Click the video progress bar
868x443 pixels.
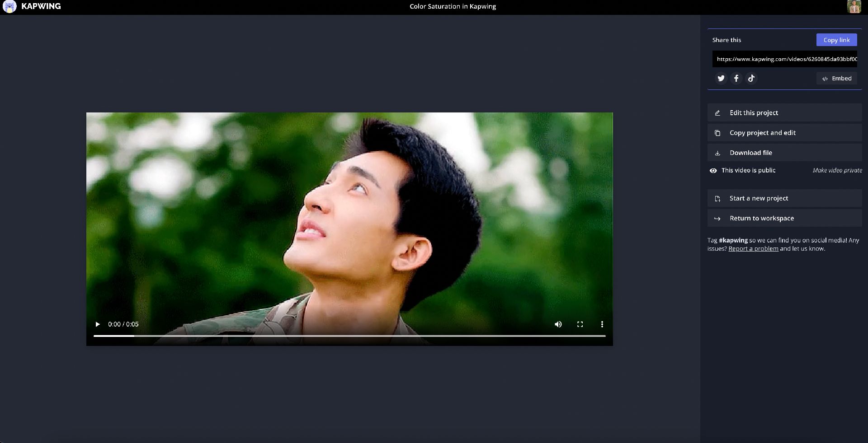pyautogui.click(x=349, y=336)
